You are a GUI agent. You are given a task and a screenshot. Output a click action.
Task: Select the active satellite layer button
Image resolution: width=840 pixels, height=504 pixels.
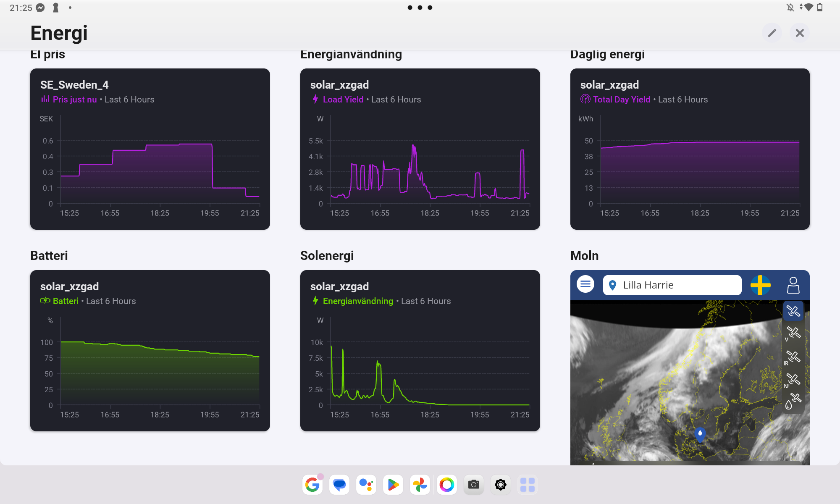(x=793, y=311)
